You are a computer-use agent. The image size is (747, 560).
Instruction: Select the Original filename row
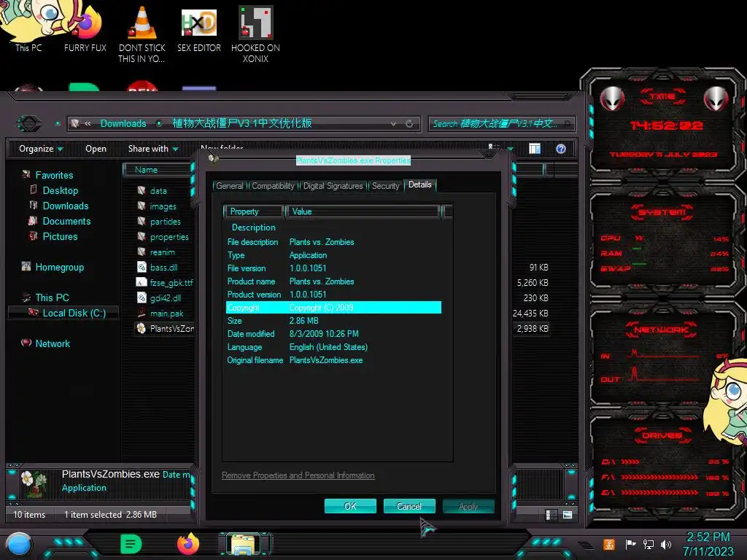click(x=333, y=360)
